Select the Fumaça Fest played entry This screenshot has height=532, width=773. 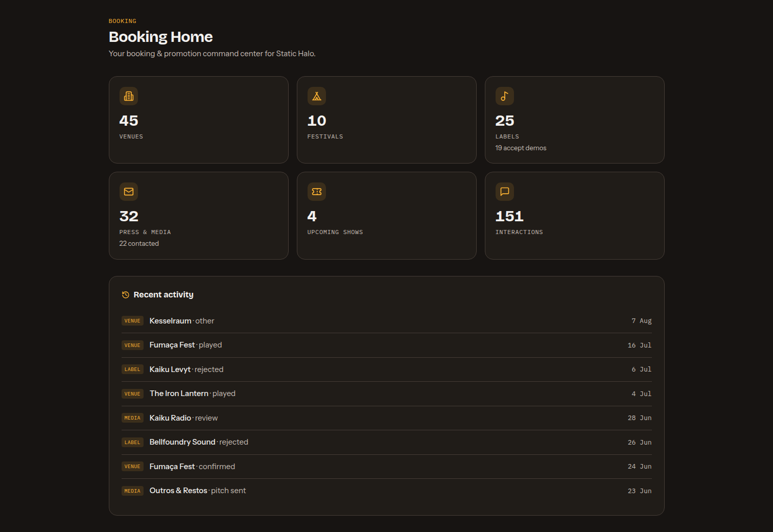[x=387, y=345]
